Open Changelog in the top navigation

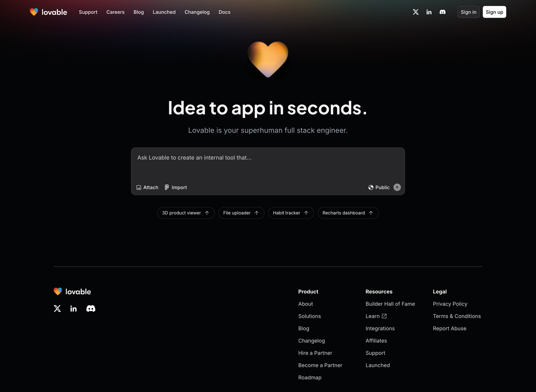coord(197,12)
